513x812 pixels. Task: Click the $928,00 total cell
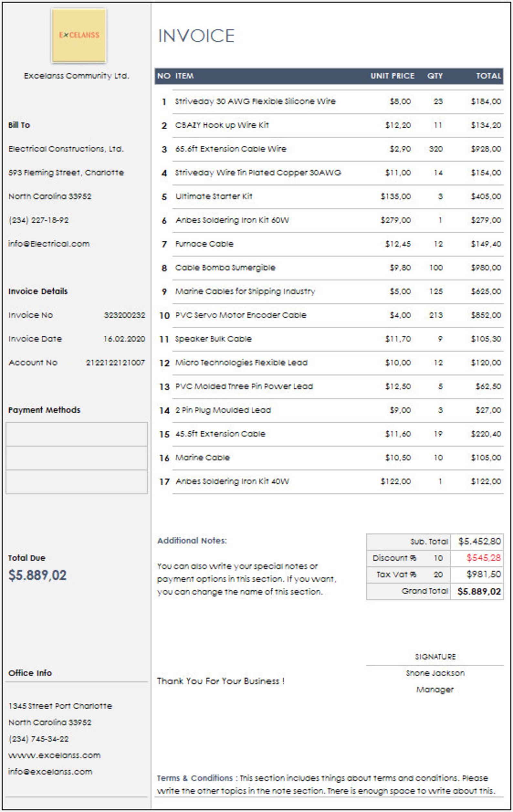click(x=486, y=149)
